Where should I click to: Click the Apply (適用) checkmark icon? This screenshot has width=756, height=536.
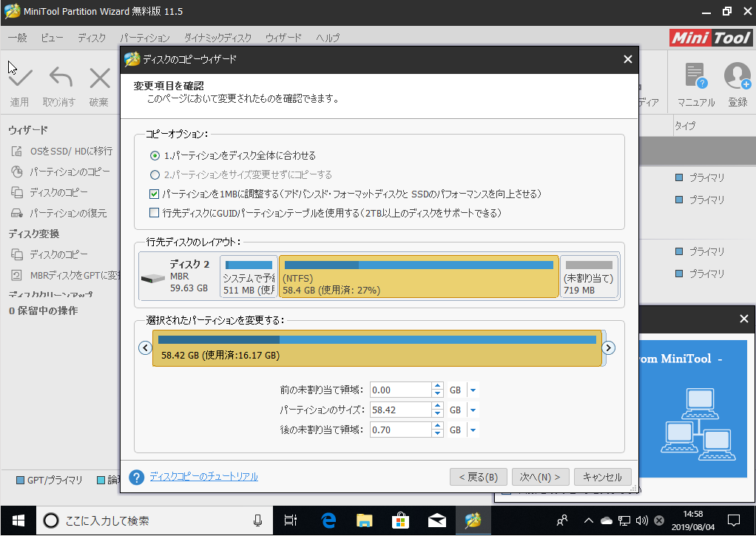(20, 78)
